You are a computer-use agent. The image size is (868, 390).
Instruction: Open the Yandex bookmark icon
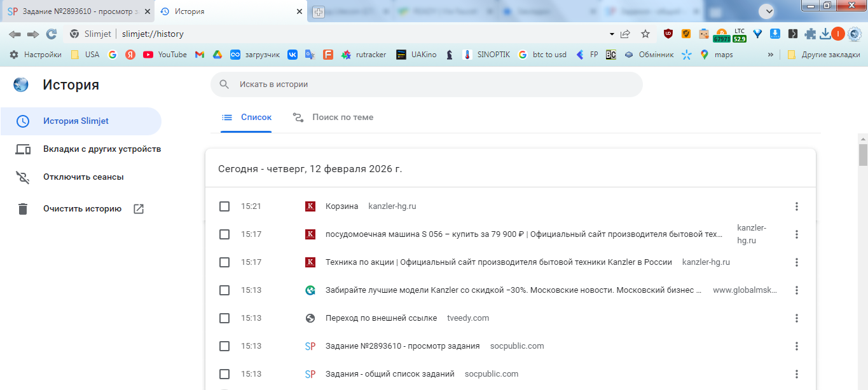(x=130, y=55)
